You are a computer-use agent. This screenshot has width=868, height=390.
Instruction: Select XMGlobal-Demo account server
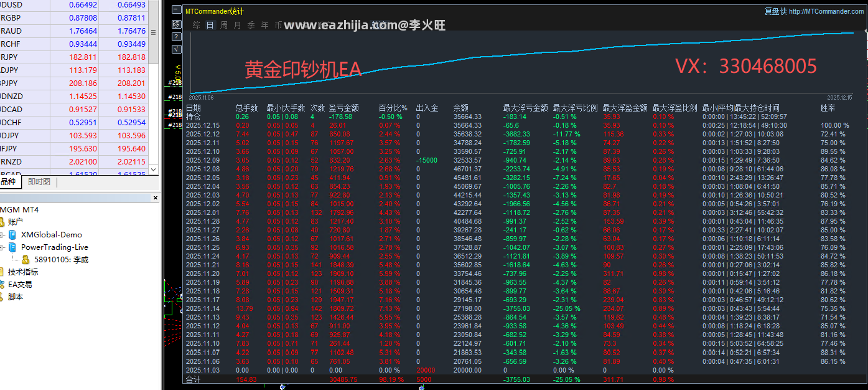51,235
